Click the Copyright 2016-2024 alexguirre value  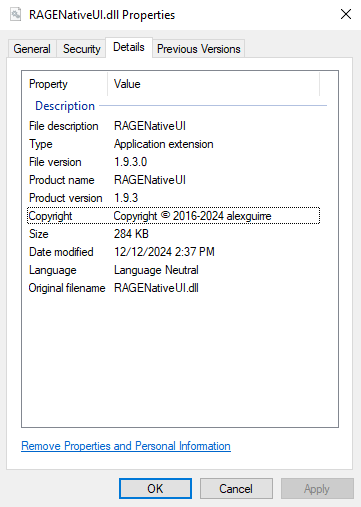(192, 216)
